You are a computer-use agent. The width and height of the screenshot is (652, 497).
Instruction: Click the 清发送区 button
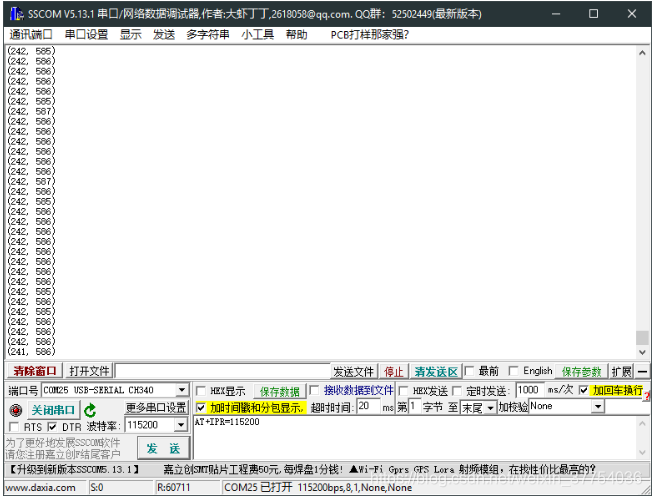pos(436,371)
